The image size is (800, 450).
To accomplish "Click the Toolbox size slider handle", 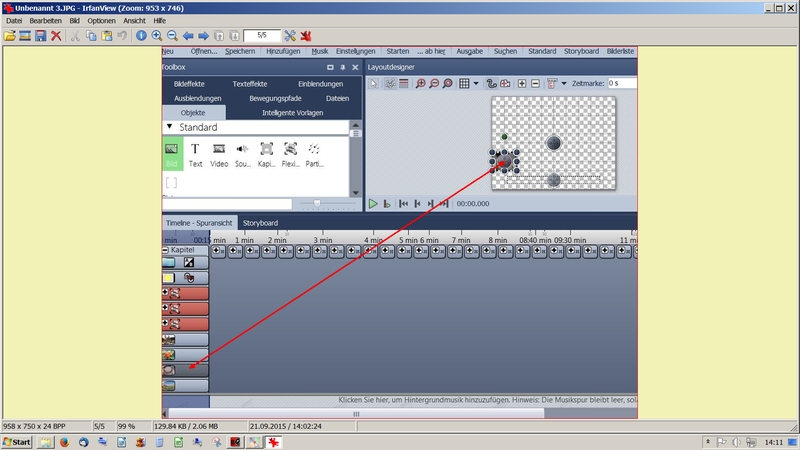I will (317, 202).
